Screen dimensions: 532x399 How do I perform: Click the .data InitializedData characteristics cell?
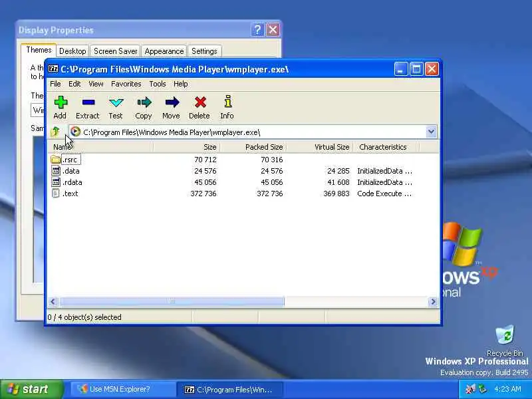[x=385, y=171]
